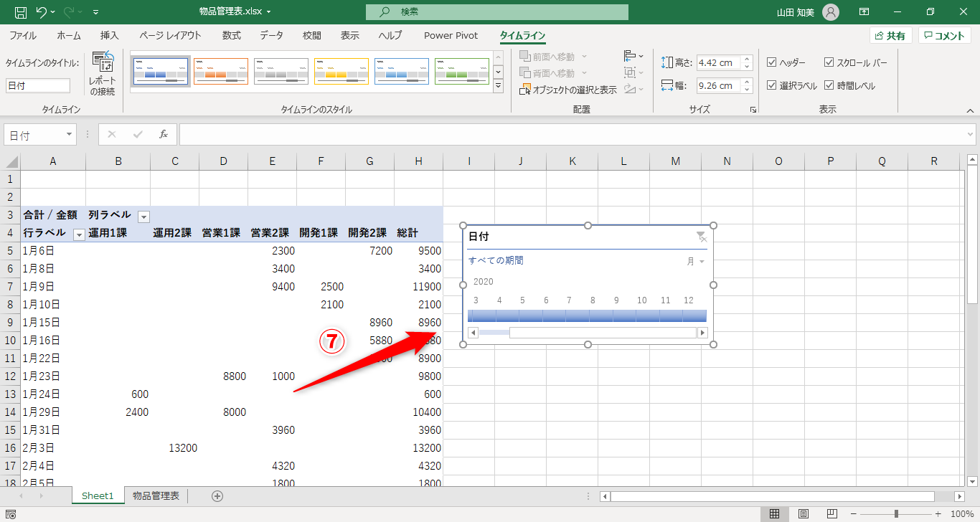Apply the light blue timeline style thumbnail

pos(402,72)
